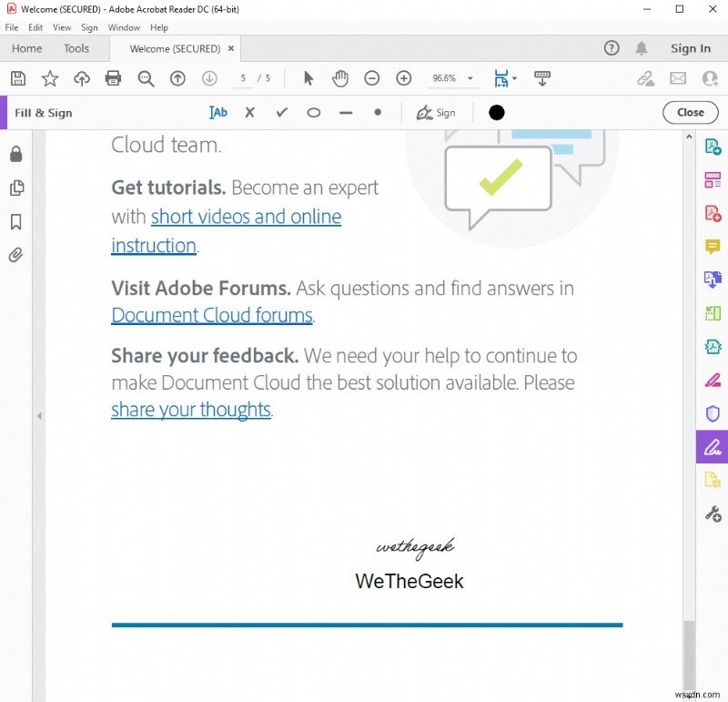The height and width of the screenshot is (702, 728).
Task: Open the Attachments paperclip panel
Action: click(x=15, y=255)
